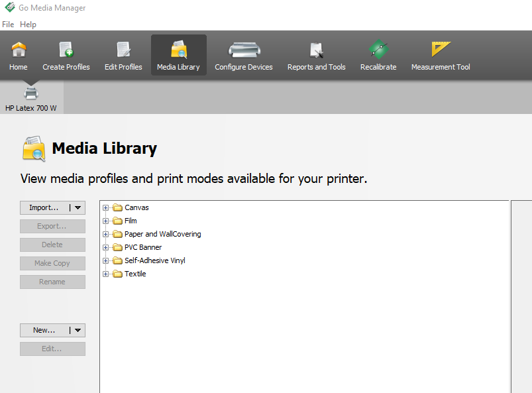
Task: Click the Canvas folder icon
Action: [x=117, y=207]
